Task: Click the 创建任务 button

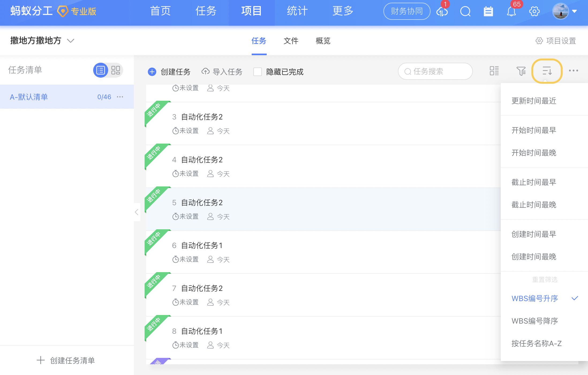Action: 169,72
